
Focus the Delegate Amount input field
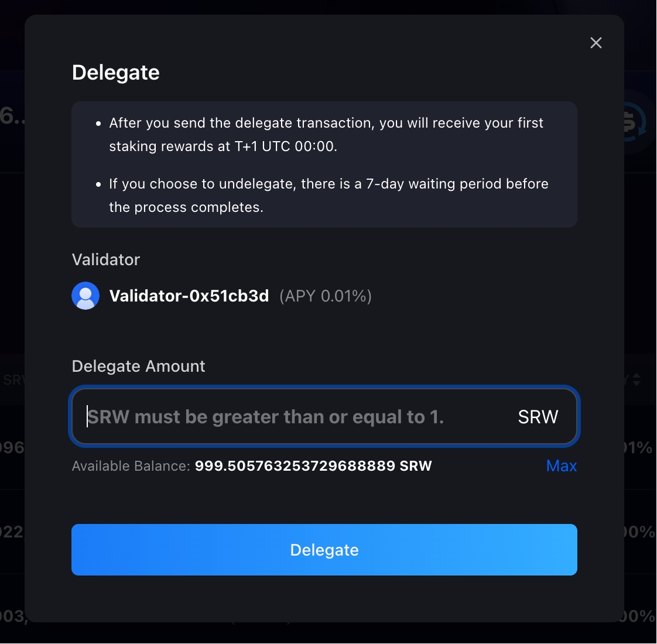tap(293, 417)
